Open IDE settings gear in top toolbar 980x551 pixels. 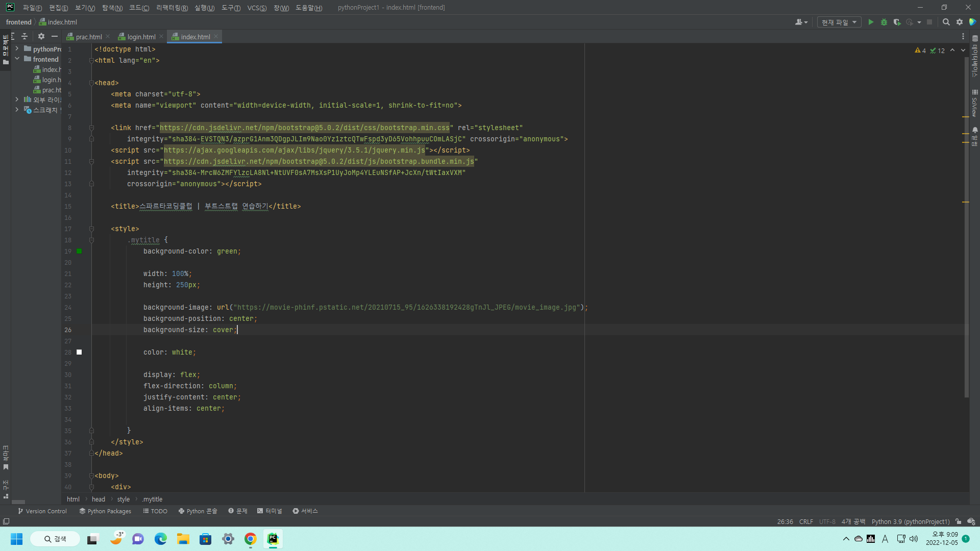(x=960, y=22)
